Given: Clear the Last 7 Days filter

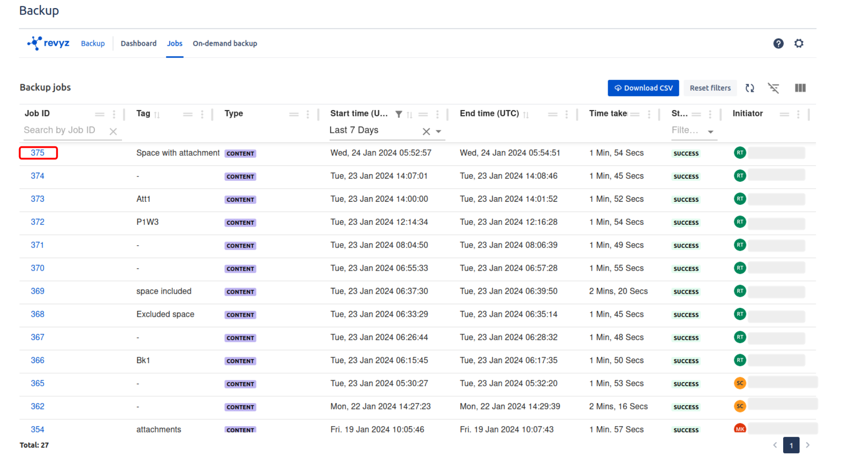Looking at the screenshot, I should click(x=426, y=131).
